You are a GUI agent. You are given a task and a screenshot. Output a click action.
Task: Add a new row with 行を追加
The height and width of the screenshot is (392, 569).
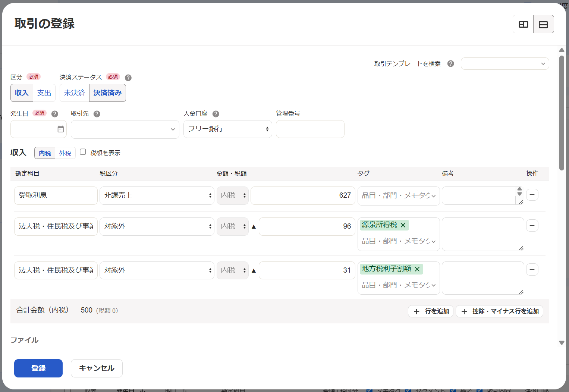(431, 311)
